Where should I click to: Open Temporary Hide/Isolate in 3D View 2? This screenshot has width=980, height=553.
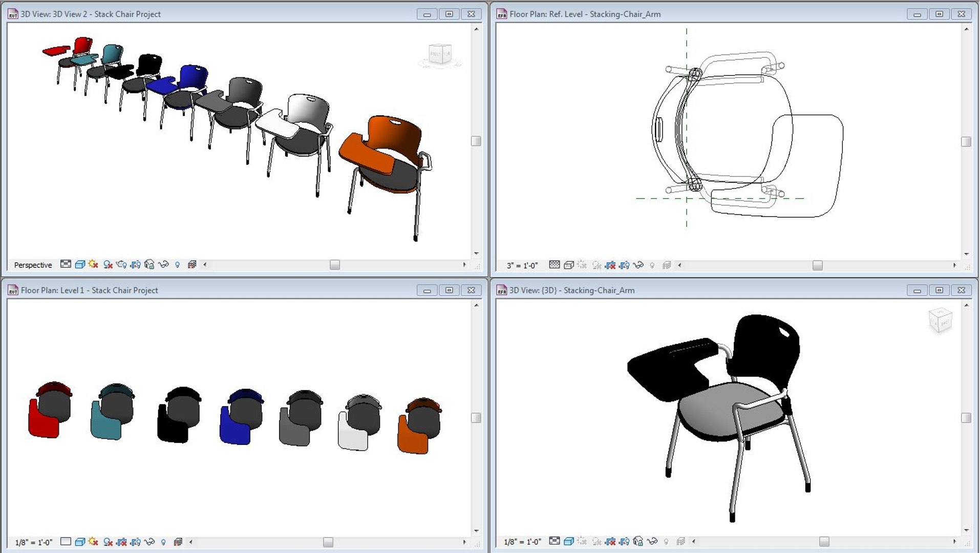click(x=163, y=264)
